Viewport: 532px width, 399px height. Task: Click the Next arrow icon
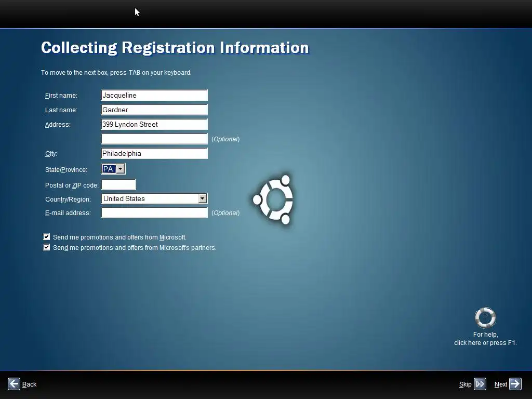[x=515, y=384]
